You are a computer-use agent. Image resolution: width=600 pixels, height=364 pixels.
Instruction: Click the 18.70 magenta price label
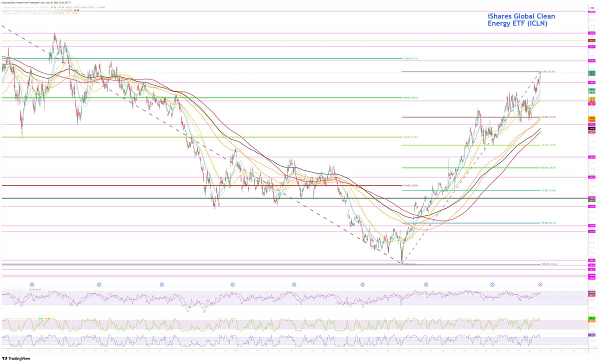coord(591,104)
